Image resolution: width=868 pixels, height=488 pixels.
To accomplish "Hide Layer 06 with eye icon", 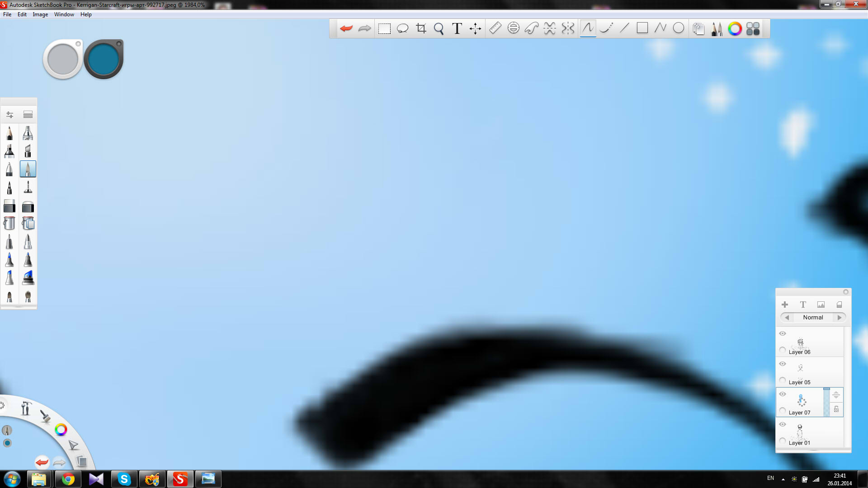I will pos(783,333).
